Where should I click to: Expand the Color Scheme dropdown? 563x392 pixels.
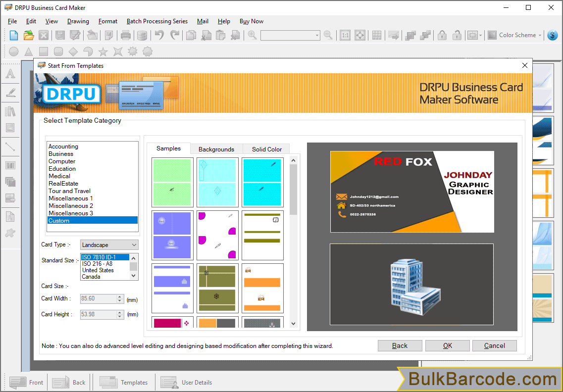[540, 35]
